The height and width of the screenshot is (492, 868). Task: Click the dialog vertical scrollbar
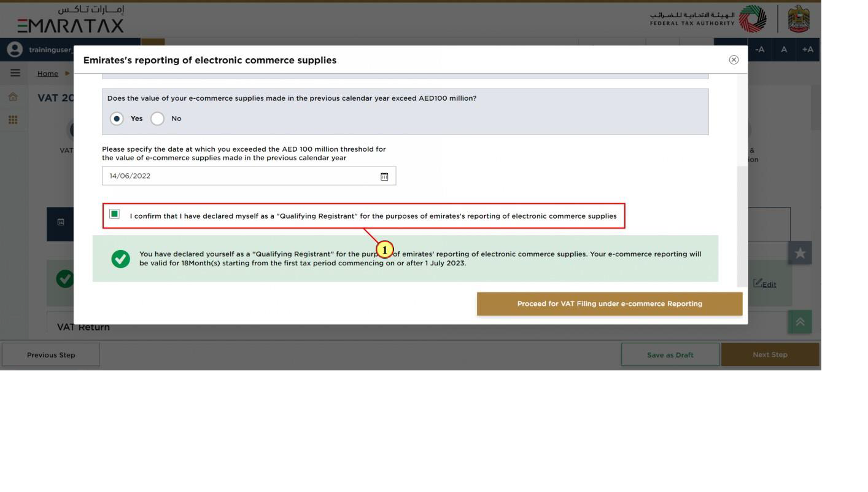(742, 225)
